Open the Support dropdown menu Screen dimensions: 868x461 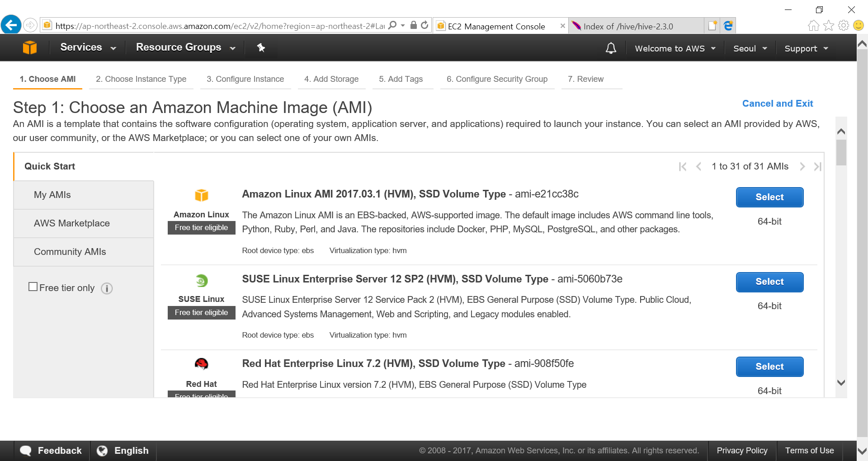click(807, 48)
